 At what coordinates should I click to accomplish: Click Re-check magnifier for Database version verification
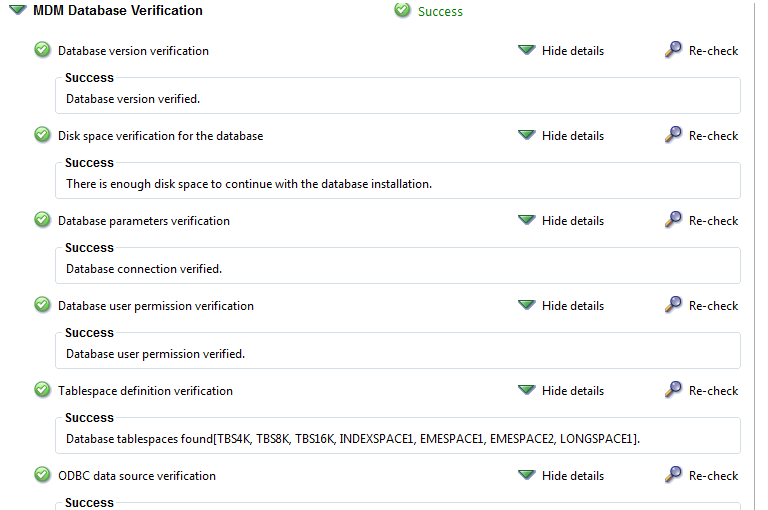click(673, 50)
